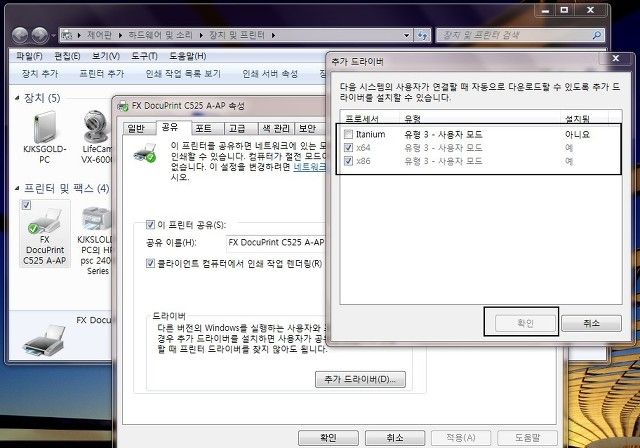
Task: Click the printer icon in properties title bar
Action: (122, 106)
